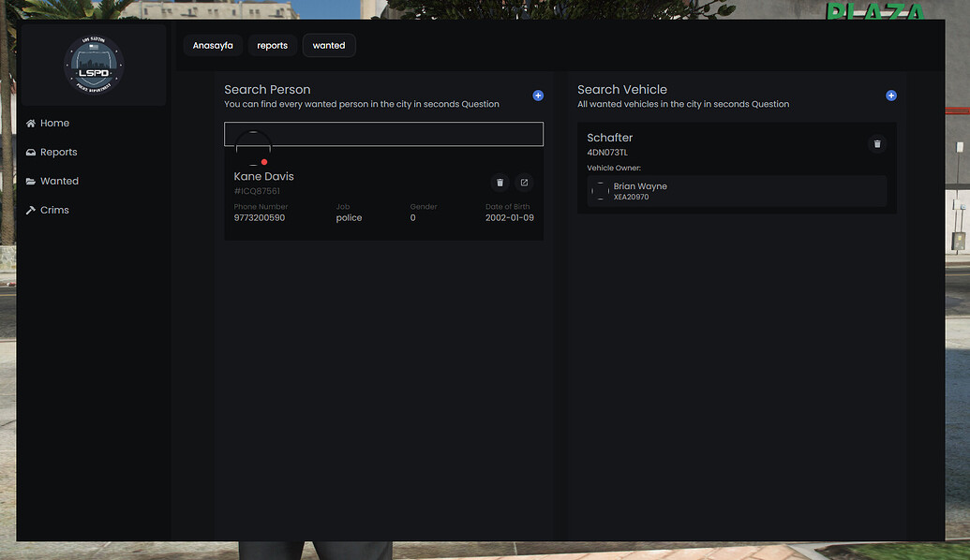The height and width of the screenshot is (560, 970).
Task: Delete the Schafter vehicle entry
Action: tap(876, 144)
